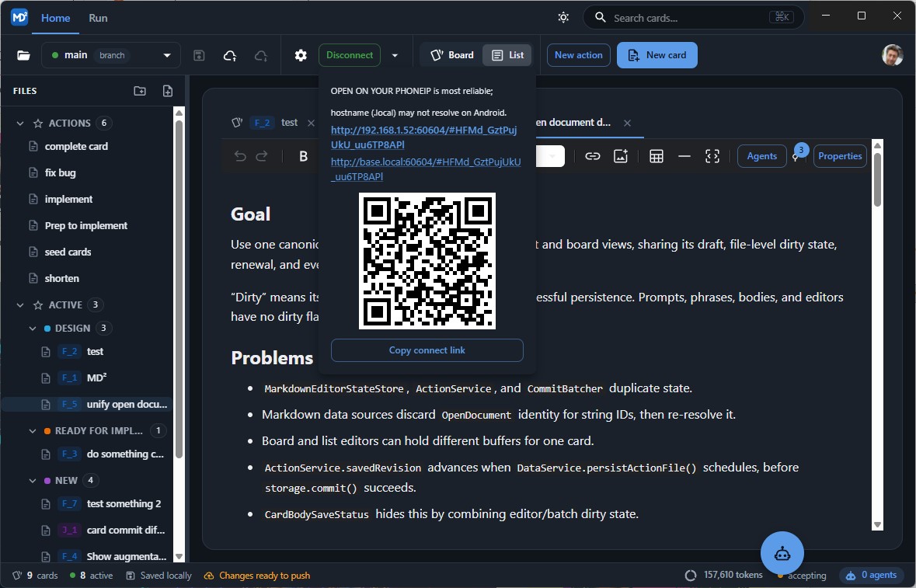916x588 pixels.
Task: Click 'Changes ready to push' status
Action: point(257,575)
